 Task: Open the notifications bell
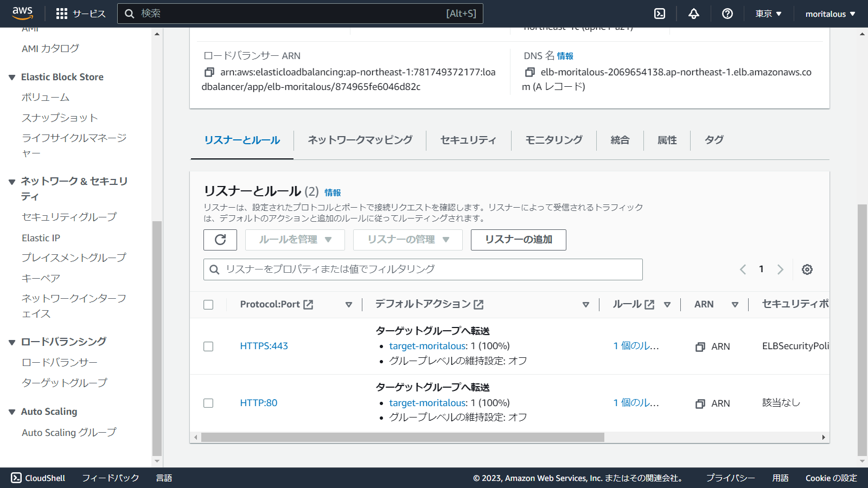click(x=694, y=13)
